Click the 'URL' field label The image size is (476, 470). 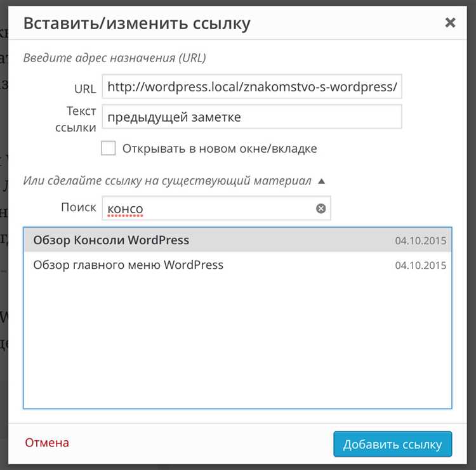(x=85, y=88)
